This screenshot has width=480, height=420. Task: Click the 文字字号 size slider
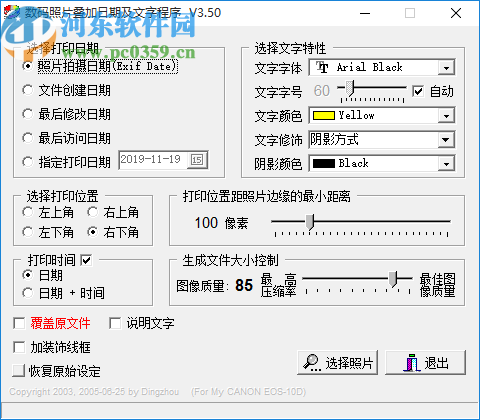tap(372, 91)
